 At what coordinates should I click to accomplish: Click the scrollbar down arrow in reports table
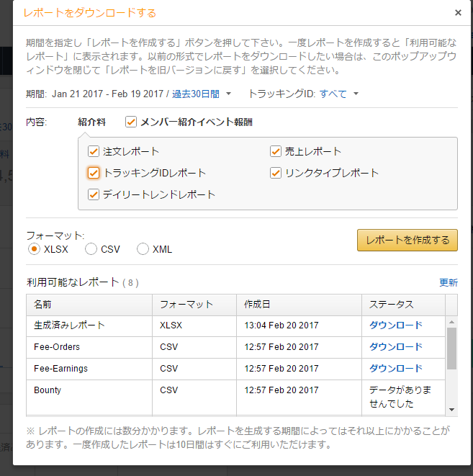[451, 410]
